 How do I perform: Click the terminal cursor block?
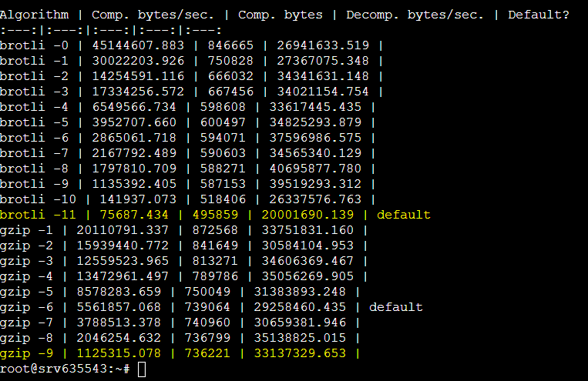(142, 369)
